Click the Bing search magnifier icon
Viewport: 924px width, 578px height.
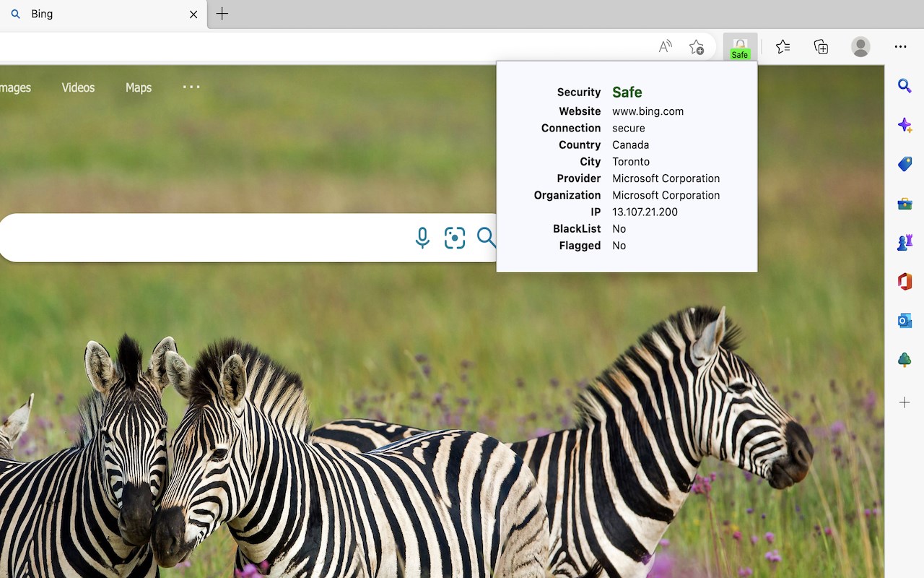[x=487, y=238]
